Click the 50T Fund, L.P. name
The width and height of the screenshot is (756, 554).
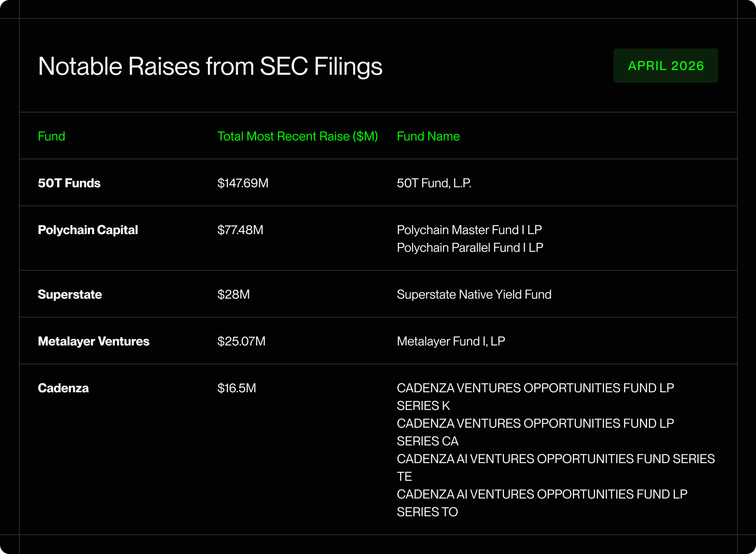(x=434, y=183)
